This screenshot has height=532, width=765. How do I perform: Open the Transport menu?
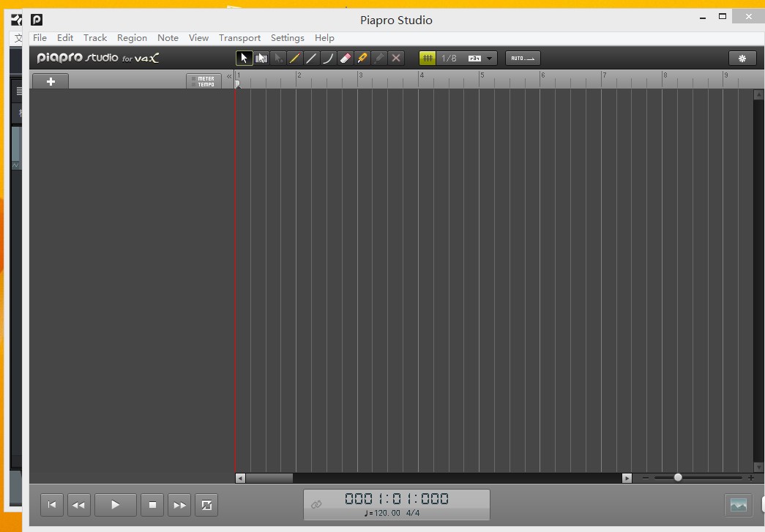coord(239,38)
